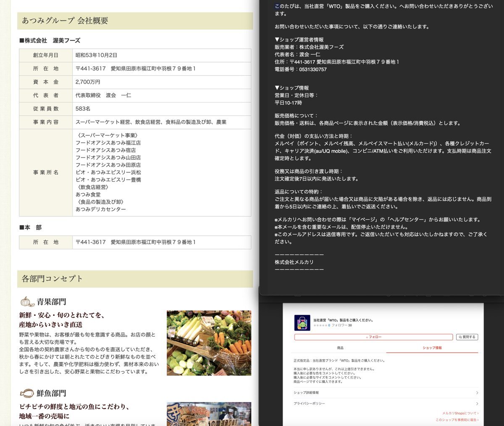Click the vegetable display photo in 青果部門
Screen dimensions: 504x426
coord(209,343)
